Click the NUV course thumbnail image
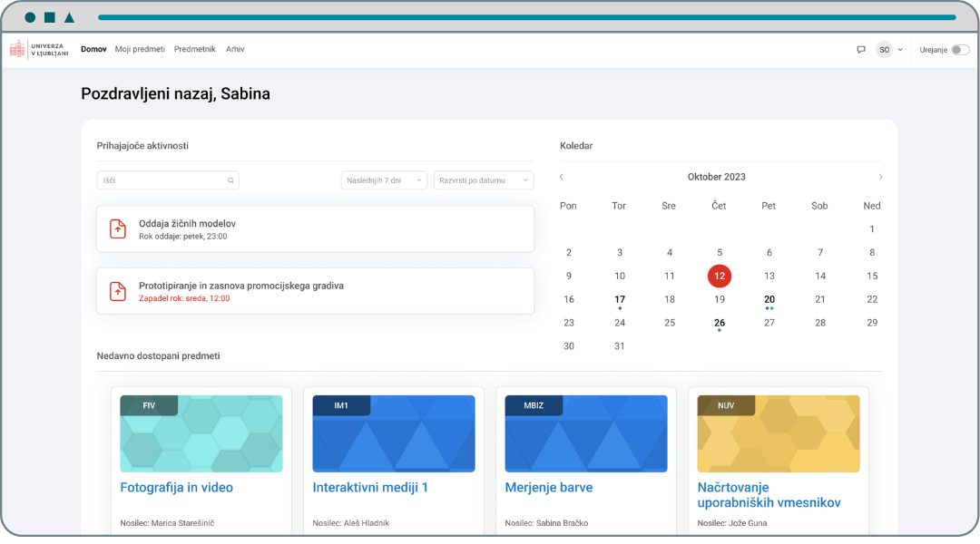Image resolution: width=980 pixels, height=544 pixels. pos(779,433)
